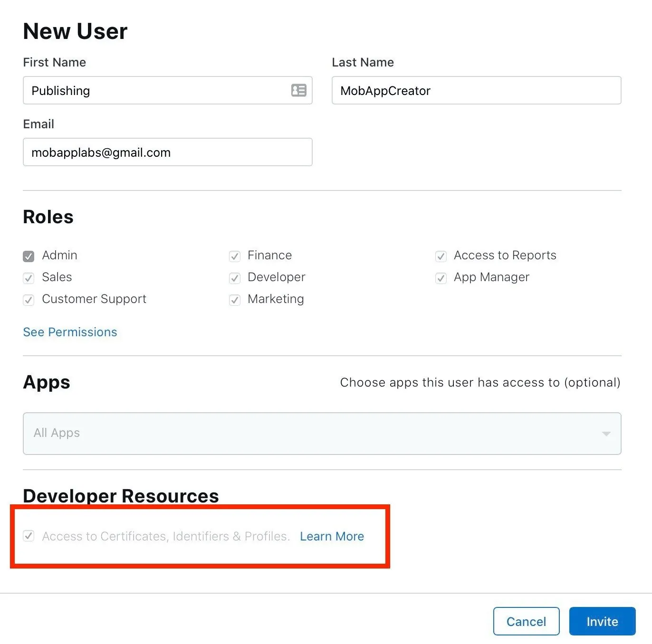Click the contact card autofill icon
This screenshot has width=652, height=644.
point(298,90)
